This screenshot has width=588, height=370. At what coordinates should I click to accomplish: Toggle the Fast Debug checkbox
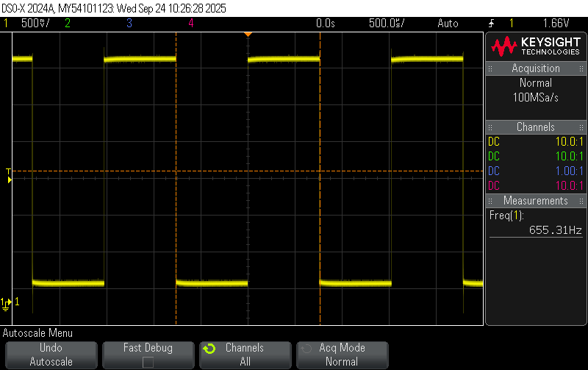pyautogui.click(x=148, y=362)
